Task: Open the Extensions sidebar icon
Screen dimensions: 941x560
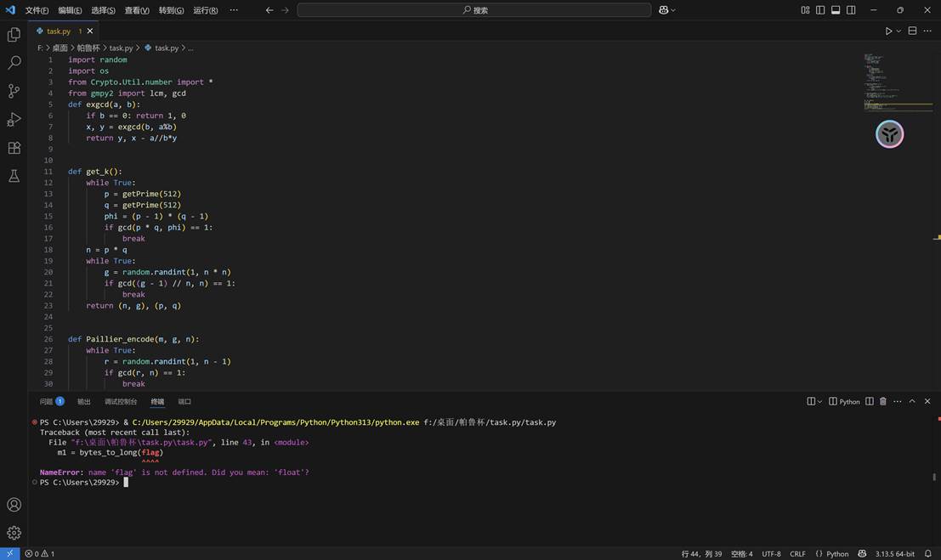Action: point(13,147)
